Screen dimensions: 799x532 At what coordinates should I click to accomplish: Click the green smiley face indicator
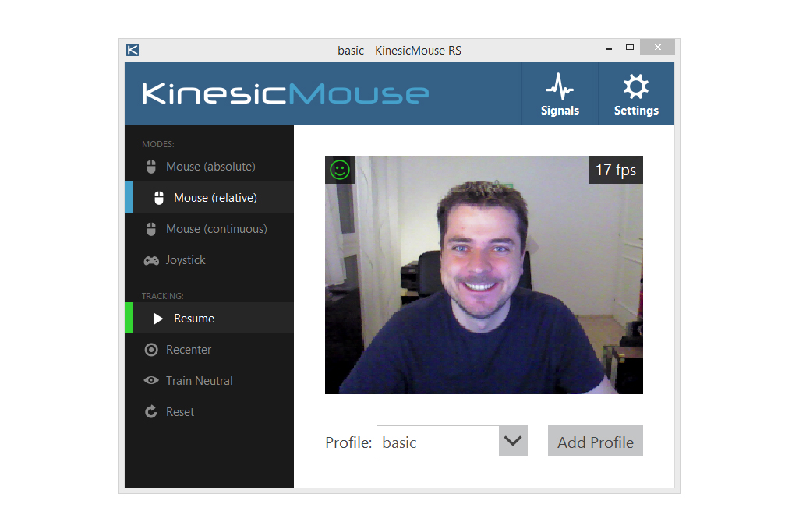click(340, 170)
